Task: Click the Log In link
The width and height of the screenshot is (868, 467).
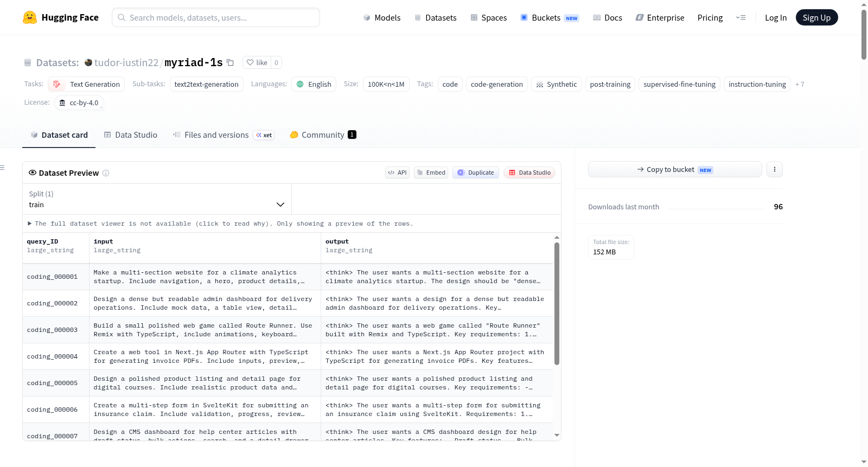Action: pos(776,17)
